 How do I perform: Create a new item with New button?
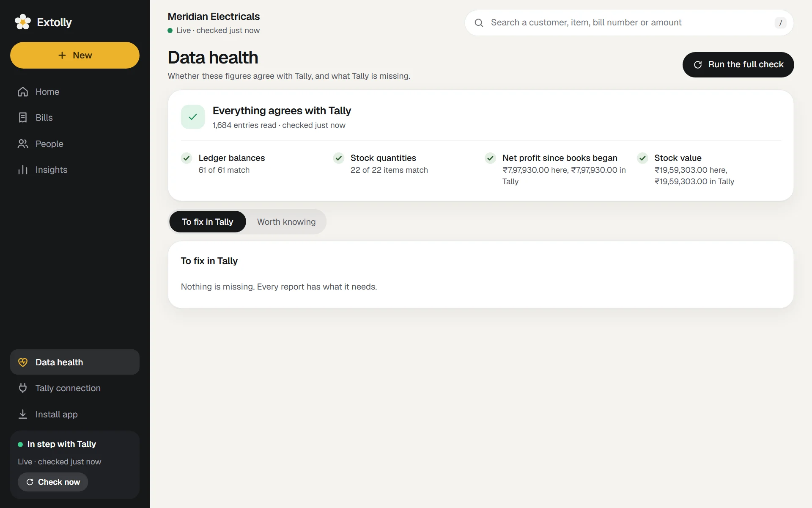75,55
